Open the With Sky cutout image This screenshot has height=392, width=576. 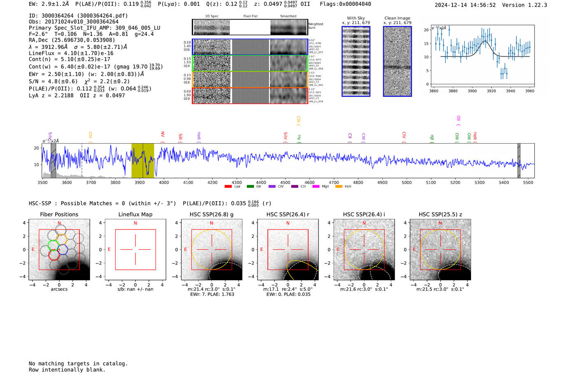pos(356,61)
